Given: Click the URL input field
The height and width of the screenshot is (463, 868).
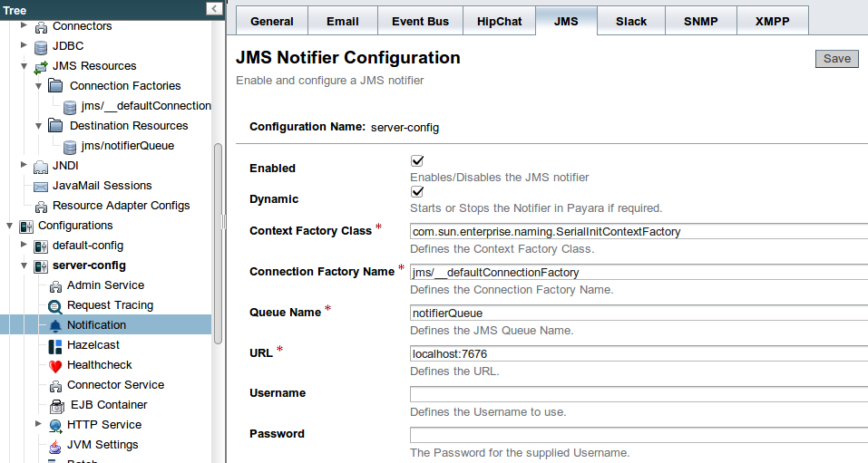Looking at the screenshot, I should [x=639, y=353].
